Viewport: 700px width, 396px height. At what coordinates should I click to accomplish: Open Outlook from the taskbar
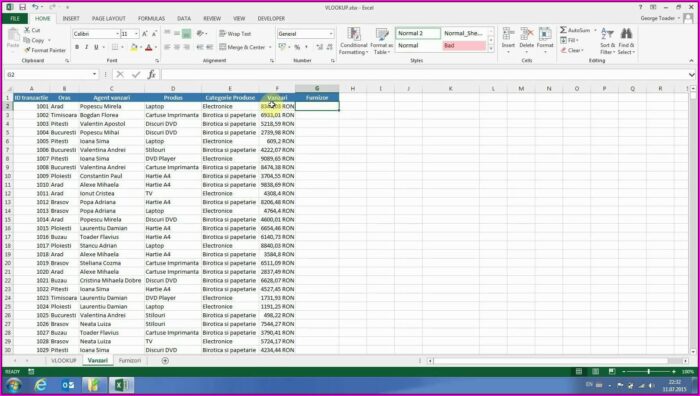tap(68, 385)
